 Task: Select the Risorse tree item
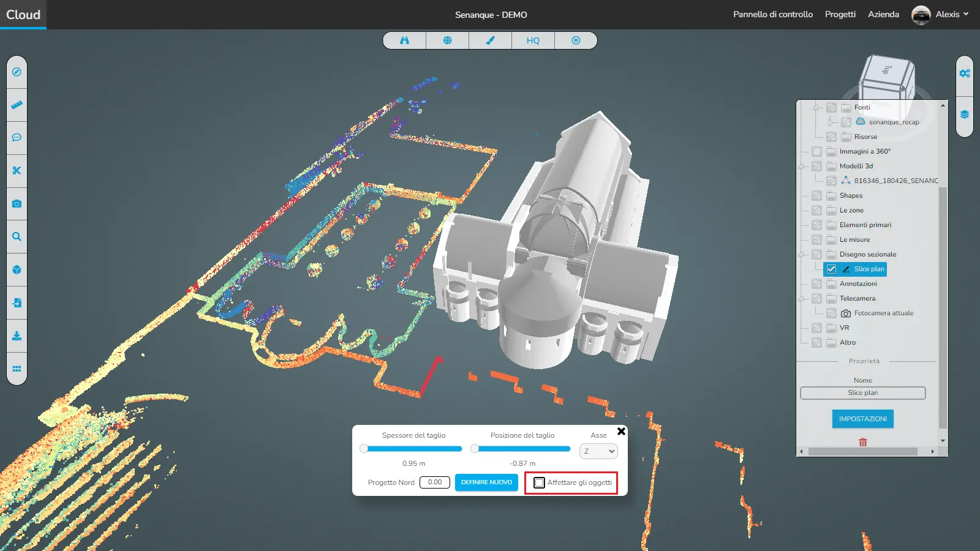coord(865,137)
